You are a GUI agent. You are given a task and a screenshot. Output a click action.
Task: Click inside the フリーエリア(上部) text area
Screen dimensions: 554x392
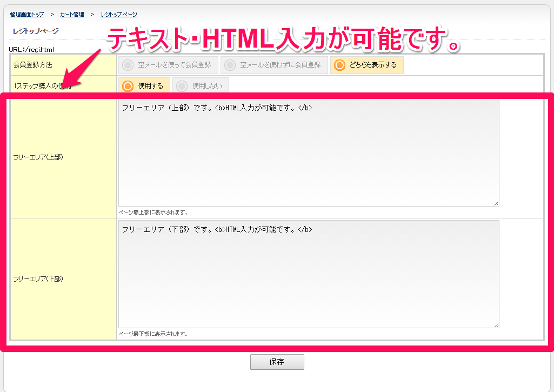click(308, 157)
